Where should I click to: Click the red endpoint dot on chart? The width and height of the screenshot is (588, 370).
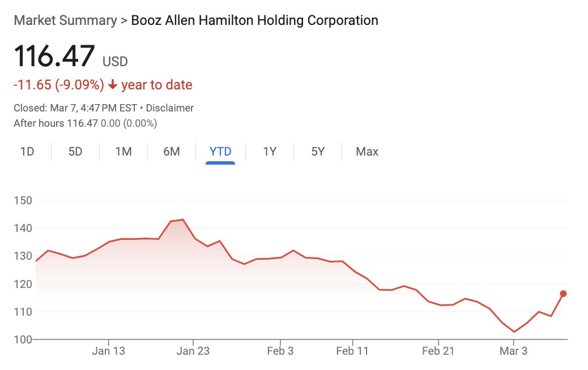point(563,293)
